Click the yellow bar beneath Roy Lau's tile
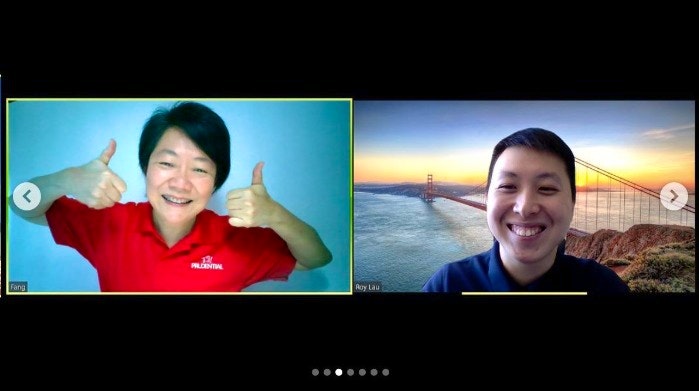 point(524,293)
